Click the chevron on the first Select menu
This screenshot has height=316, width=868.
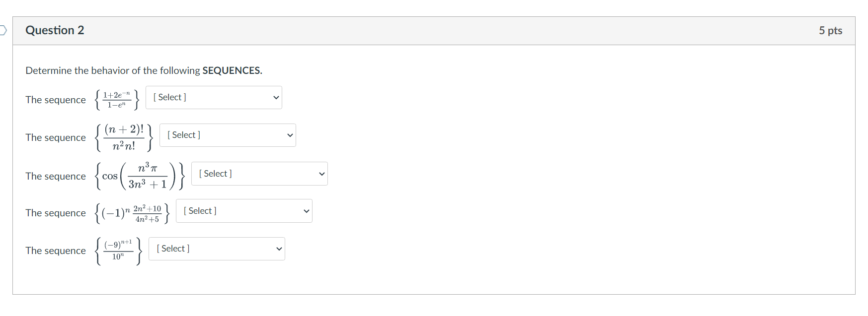[276, 98]
